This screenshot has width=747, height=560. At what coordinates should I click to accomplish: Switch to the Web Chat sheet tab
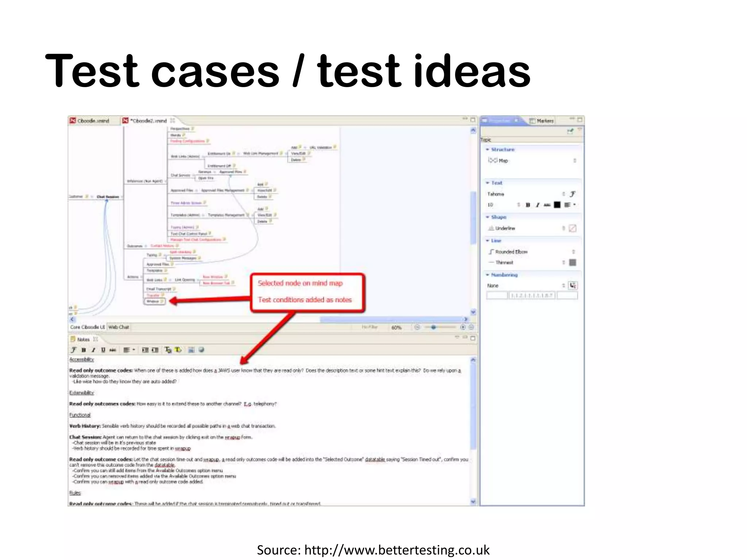(119, 327)
